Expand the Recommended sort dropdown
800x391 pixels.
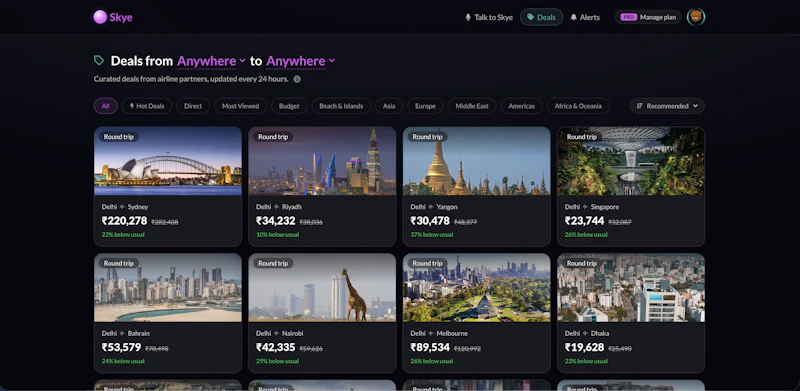[x=667, y=106]
